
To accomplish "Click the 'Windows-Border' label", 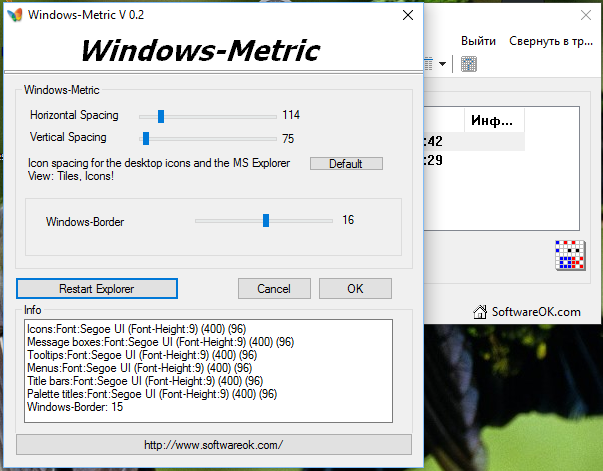I will 85,222.
